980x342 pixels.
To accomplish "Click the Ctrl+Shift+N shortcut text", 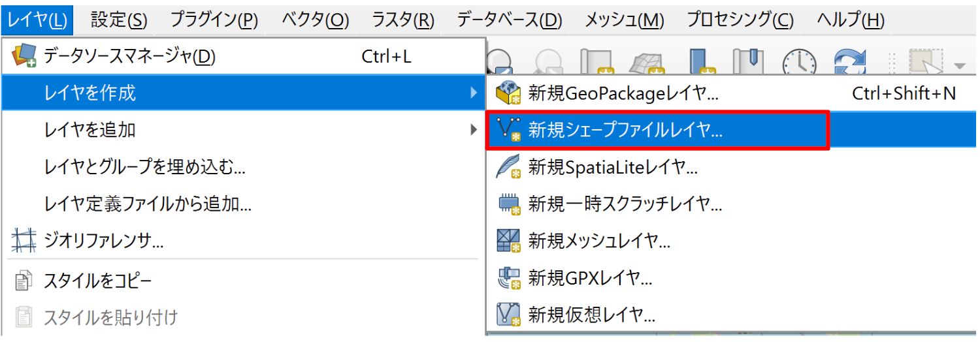I will (904, 93).
